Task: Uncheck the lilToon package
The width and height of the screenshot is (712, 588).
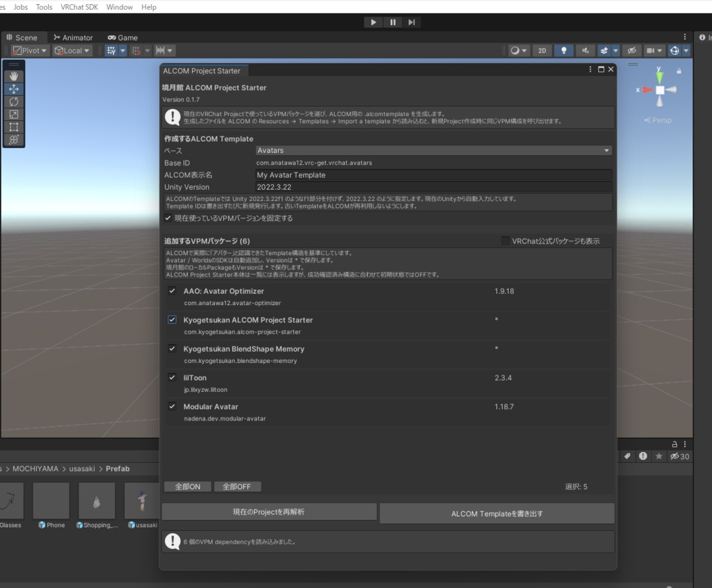Action: point(172,377)
